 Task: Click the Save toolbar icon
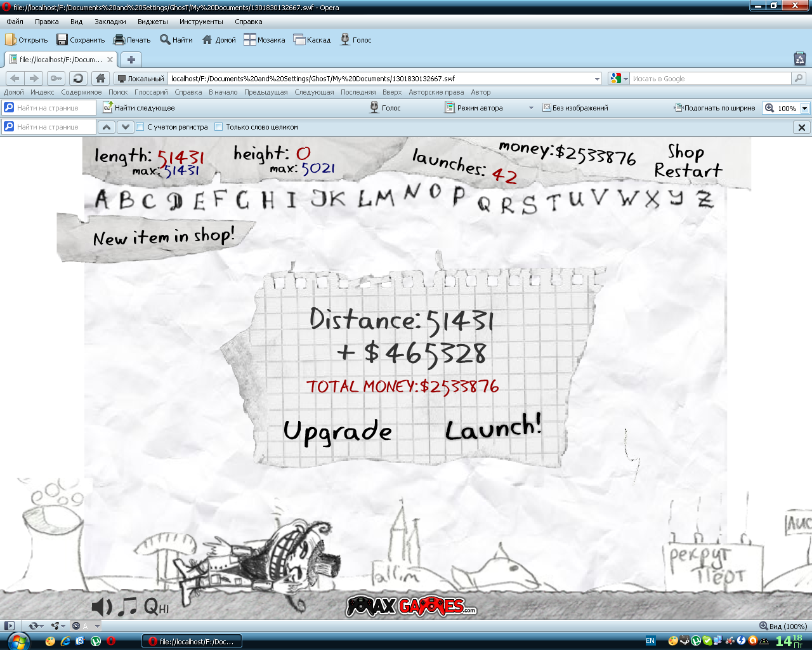pos(81,40)
